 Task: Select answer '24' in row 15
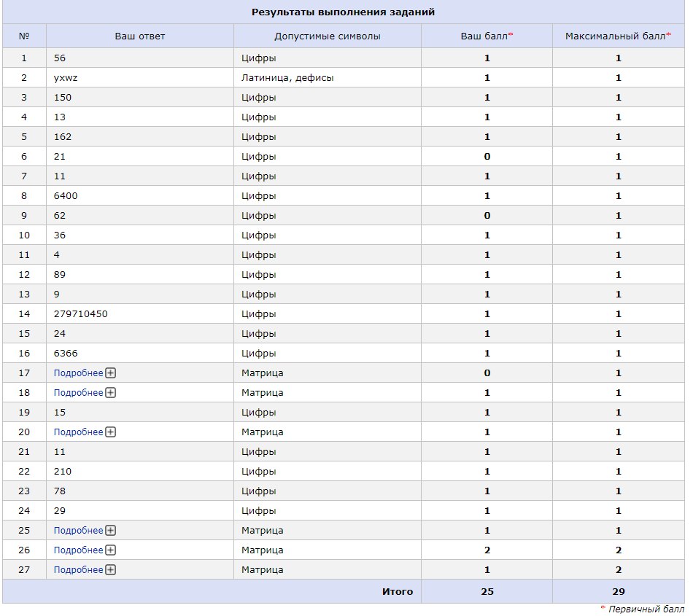[60, 333]
